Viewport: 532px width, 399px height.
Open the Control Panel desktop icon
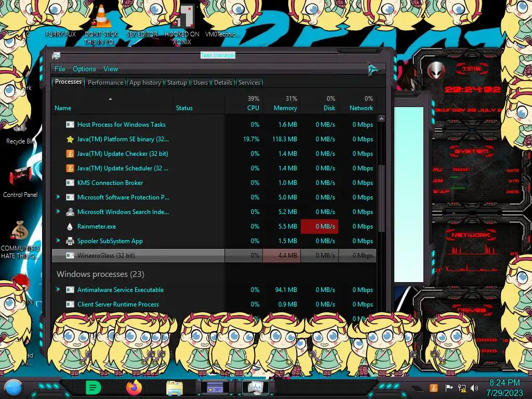(20, 182)
